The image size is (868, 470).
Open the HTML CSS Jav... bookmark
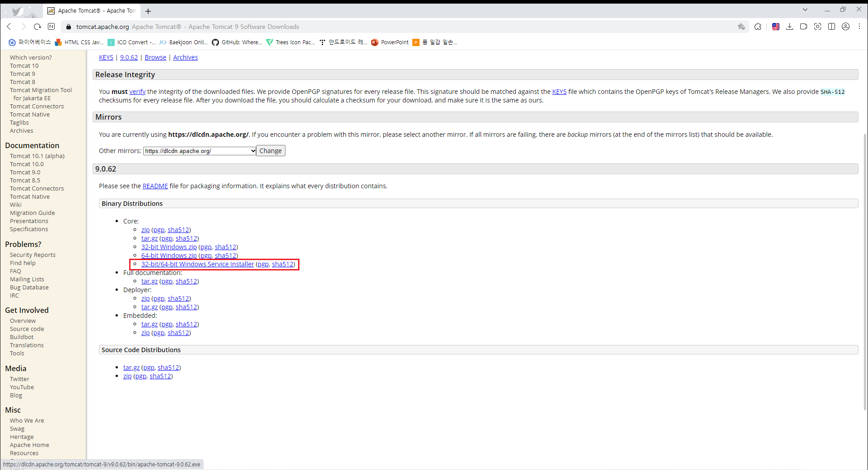[x=79, y=42]
